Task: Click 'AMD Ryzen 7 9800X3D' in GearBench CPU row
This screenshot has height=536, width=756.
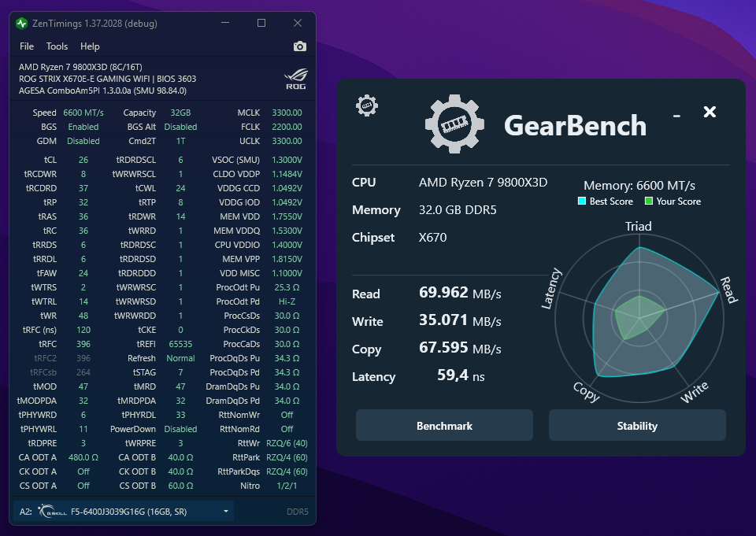Action: click(483, 182)
